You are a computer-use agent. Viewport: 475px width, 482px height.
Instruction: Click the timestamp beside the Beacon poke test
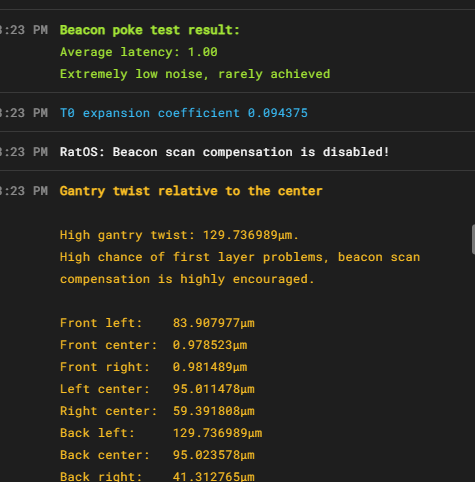coord(24,30)
